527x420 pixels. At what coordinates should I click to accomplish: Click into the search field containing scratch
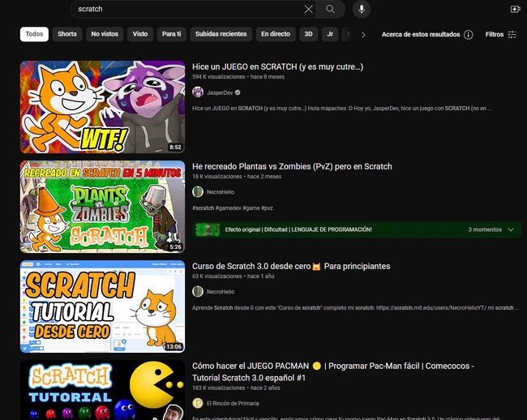186,9
